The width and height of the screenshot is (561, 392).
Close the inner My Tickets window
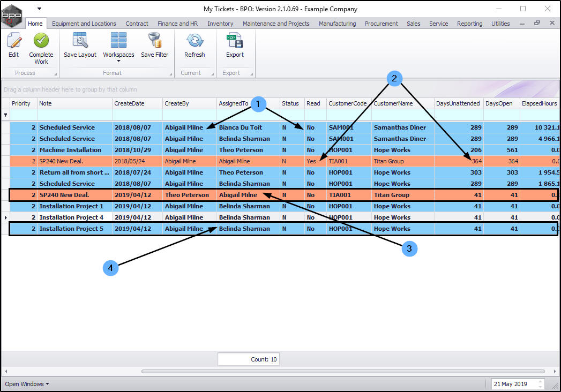click(552, 23)
